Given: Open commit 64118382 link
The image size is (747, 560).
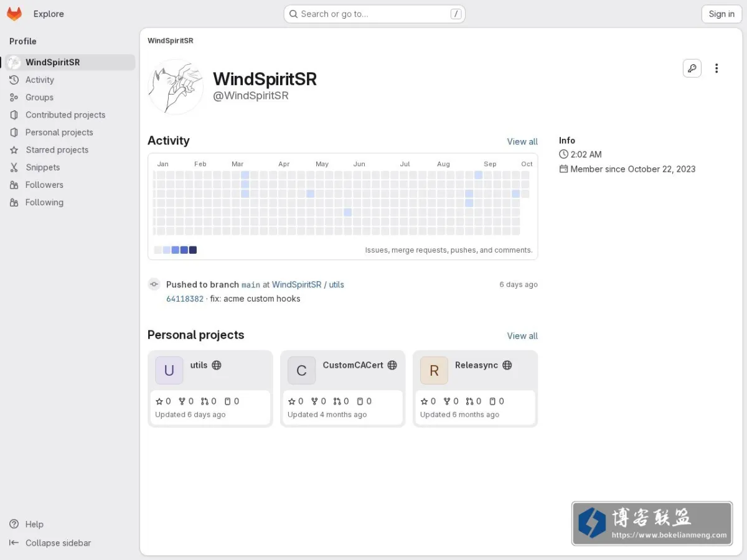Looking at the screenshot, I should click(185, 299).
